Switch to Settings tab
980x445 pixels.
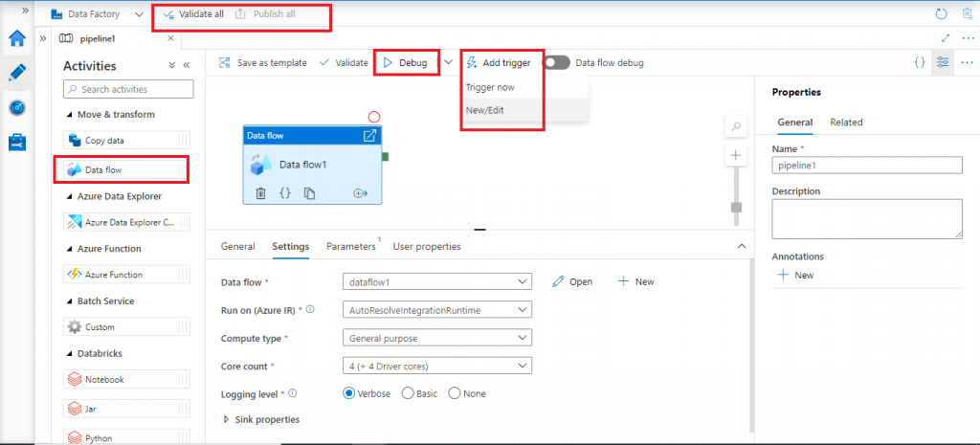coord(291,246)
